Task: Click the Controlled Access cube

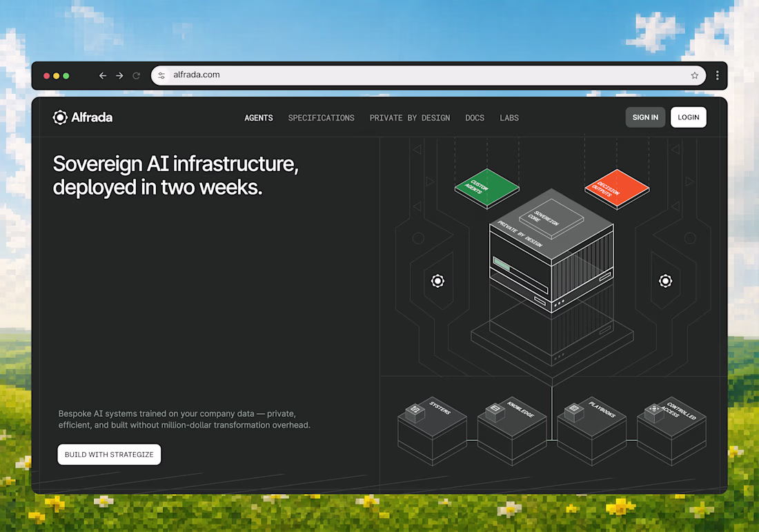Action: (672, 431)
